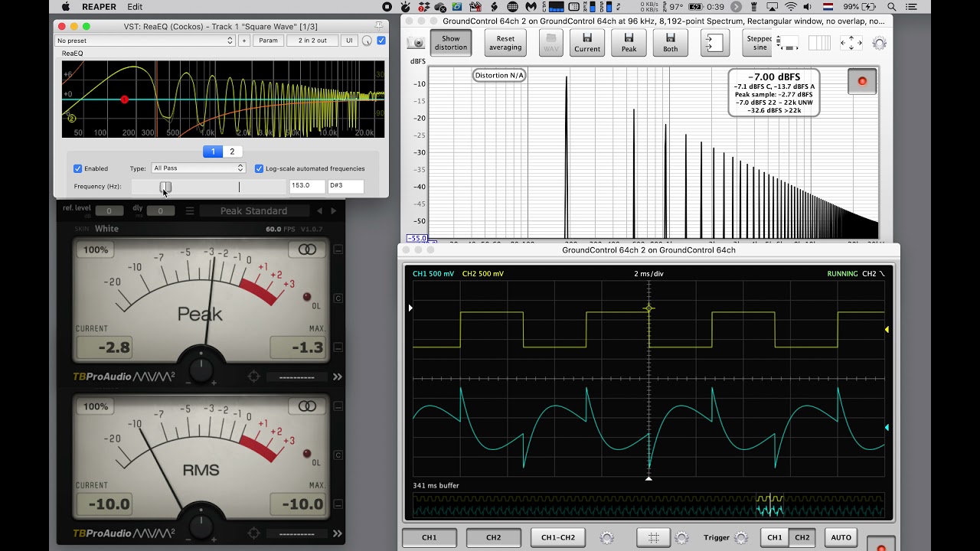980x551 pixels.
Task: Click the crosshair target icon under RMS meter
Action: pos(254,533)
